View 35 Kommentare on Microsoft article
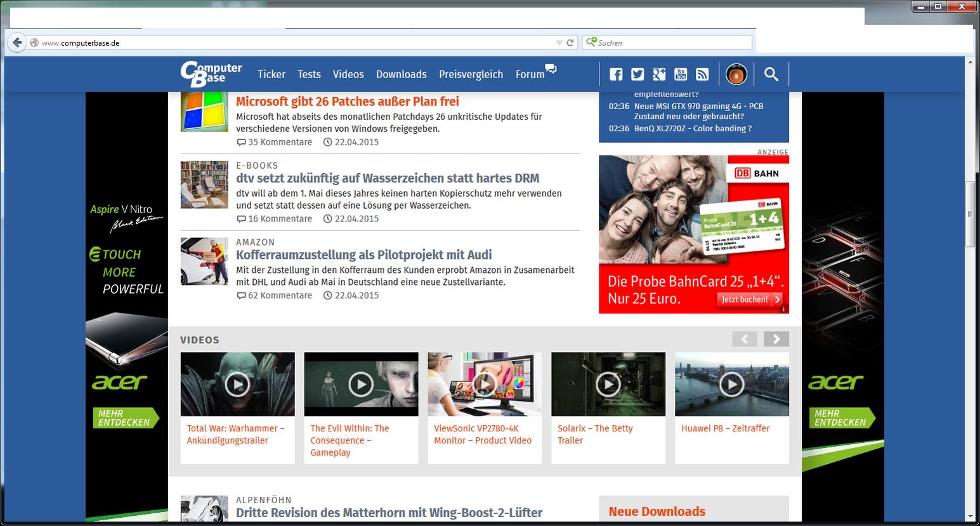The width and height of the screenshot is (980, 526). (x=275, y=142)
